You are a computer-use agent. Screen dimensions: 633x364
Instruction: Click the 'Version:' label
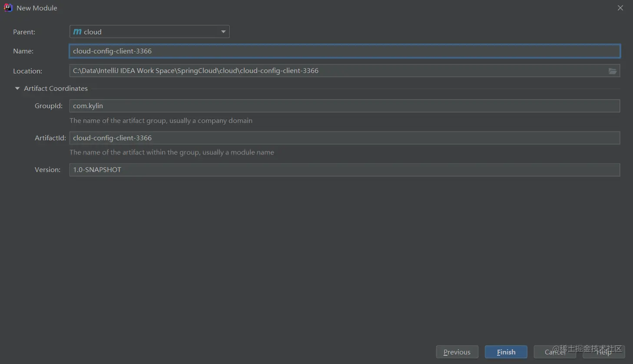[47, 170]
